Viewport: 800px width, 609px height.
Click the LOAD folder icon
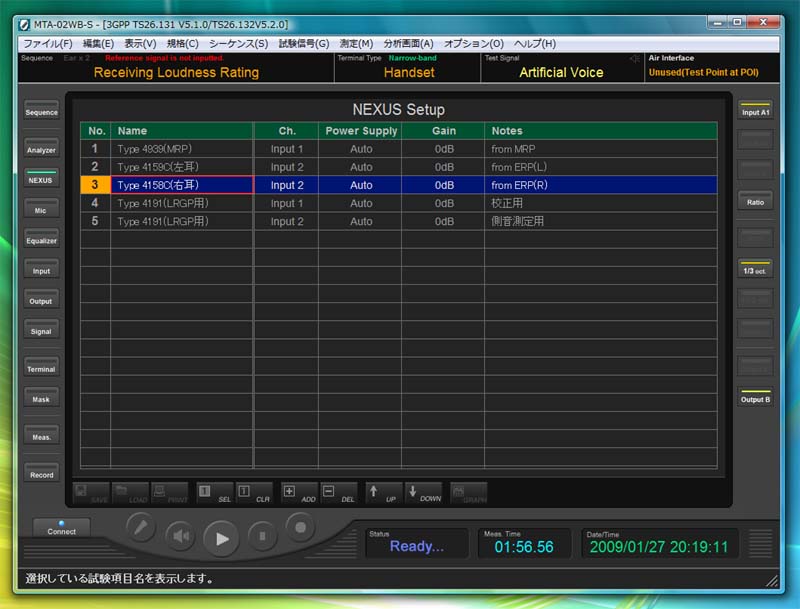[x=130, y=493]
